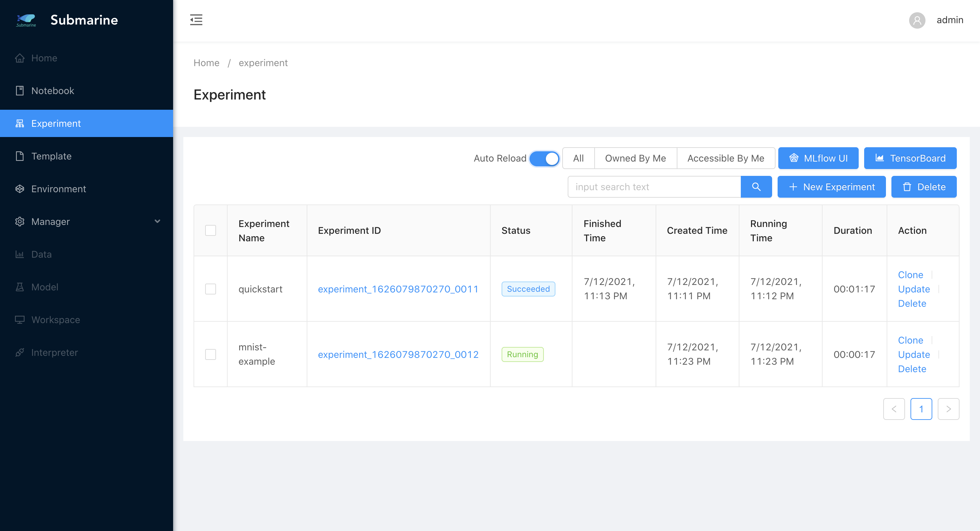This screenshot has height=531, width=980.
Task: Select the mnist-example row checkbox
Action: [x=210, y=354]
